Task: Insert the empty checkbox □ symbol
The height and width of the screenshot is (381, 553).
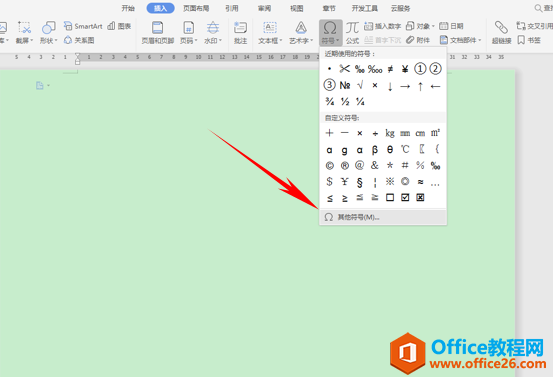Action: (390, 198)
